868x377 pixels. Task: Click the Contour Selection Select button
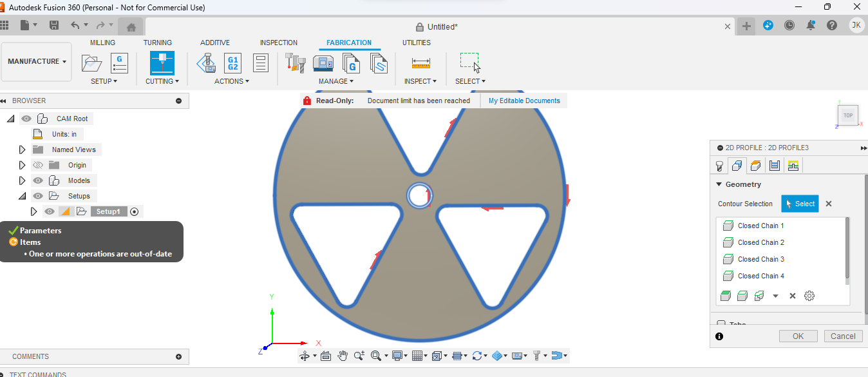point(800,204)
